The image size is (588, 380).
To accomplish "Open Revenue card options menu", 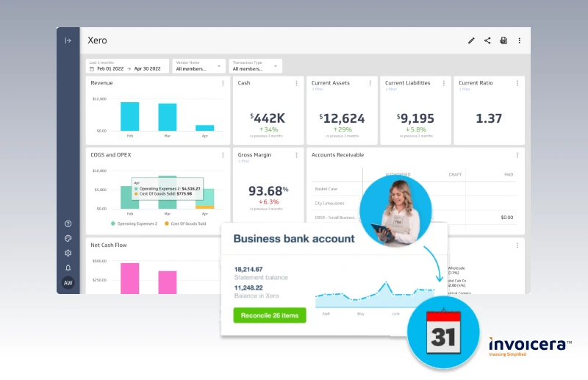I will (223, 83).
